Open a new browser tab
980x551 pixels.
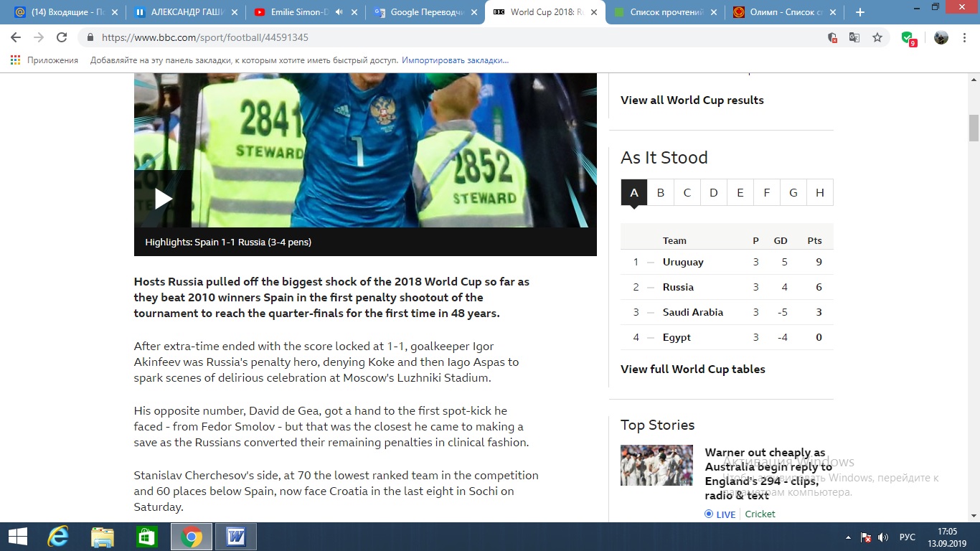pos(860,12)
